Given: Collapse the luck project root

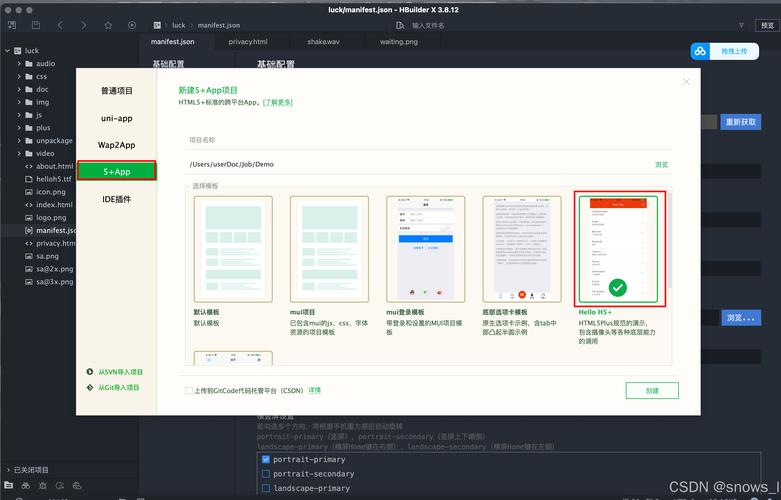Looking at the screenshot, I should pyautogui.click(x=7, y=50).
